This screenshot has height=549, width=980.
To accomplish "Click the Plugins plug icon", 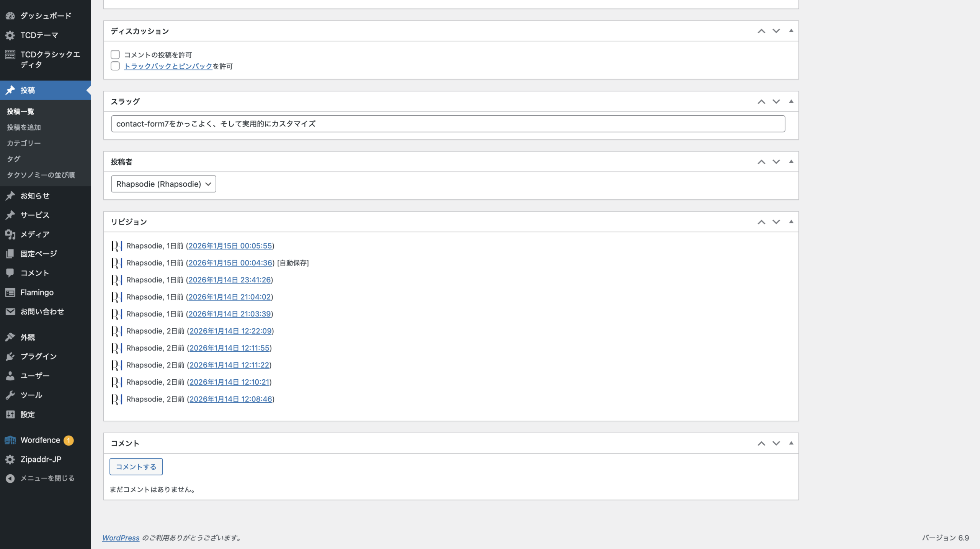I will coord(10,356).
